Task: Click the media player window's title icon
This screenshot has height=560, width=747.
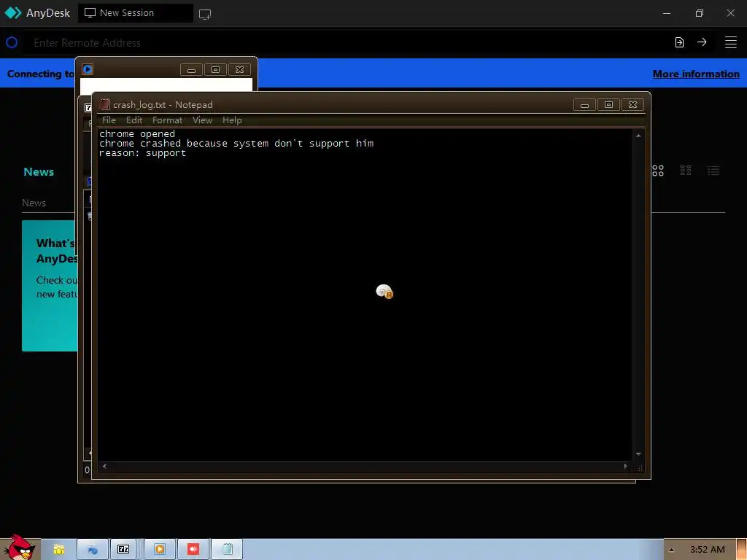Action: pyautogui.click(x=88, y=69)
